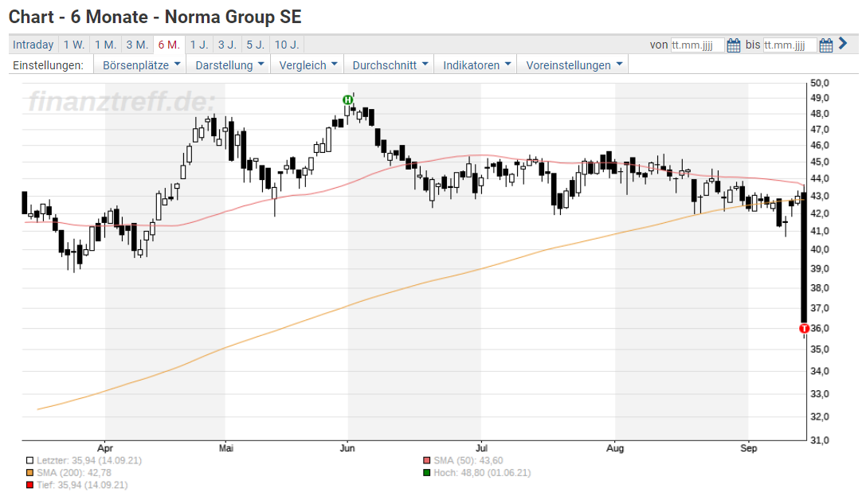Focus the 'bis' end date input field
866x504 pixels.
click(790, 45)
